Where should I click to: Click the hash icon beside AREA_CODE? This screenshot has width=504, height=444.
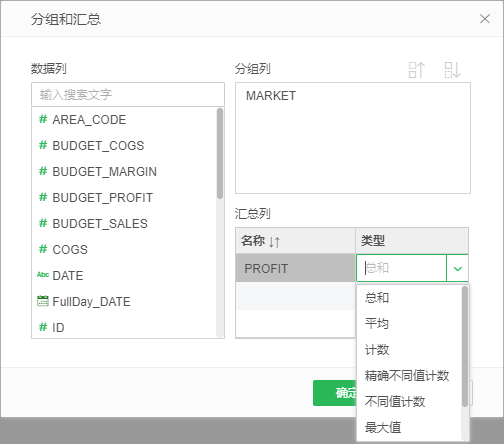tap(43, 119)
